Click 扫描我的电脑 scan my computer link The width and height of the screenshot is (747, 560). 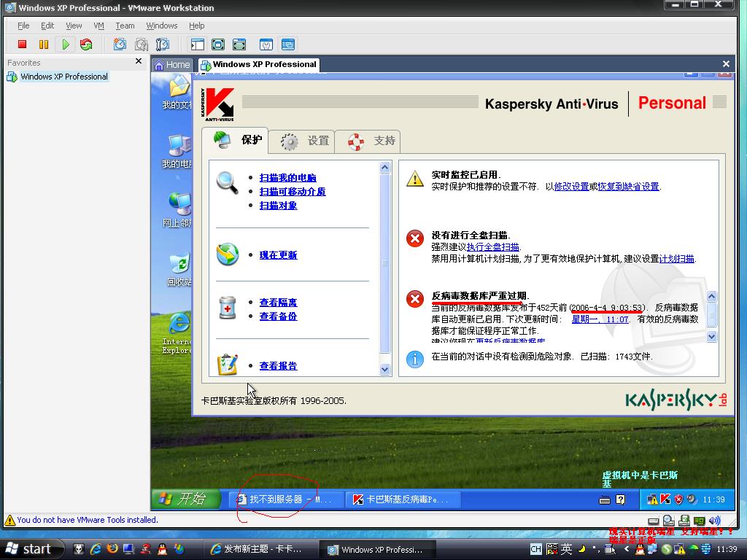pos(287,178)
